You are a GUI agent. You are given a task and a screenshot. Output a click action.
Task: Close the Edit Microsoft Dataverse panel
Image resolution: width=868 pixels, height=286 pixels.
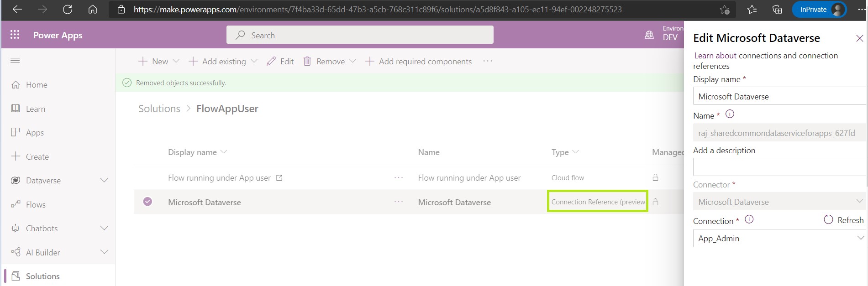pos(859,39)
